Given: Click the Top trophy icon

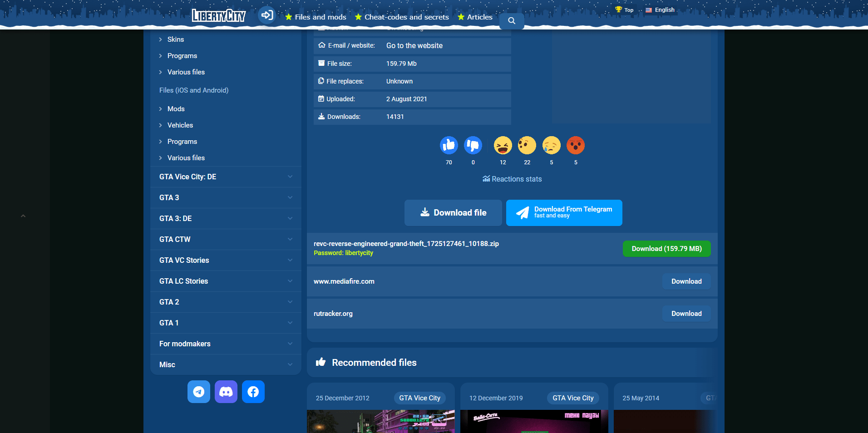Looking at the screenshot, I should 618,10.
